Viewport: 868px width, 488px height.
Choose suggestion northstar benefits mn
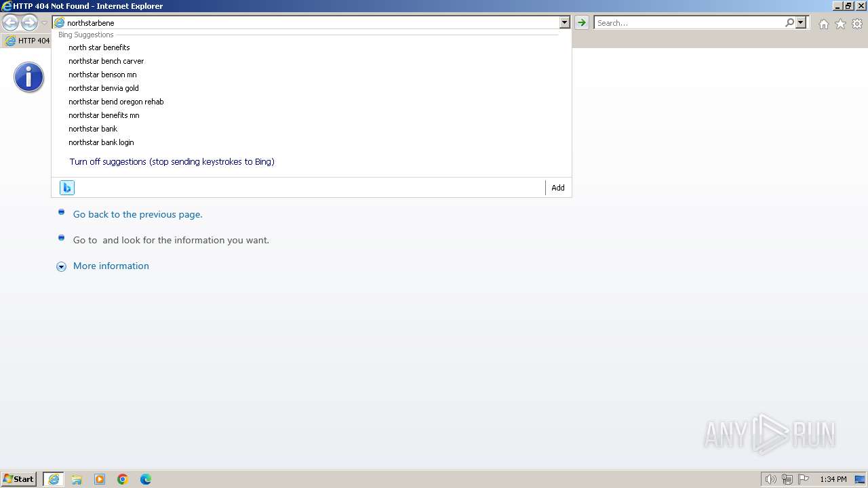pos(104,115)
